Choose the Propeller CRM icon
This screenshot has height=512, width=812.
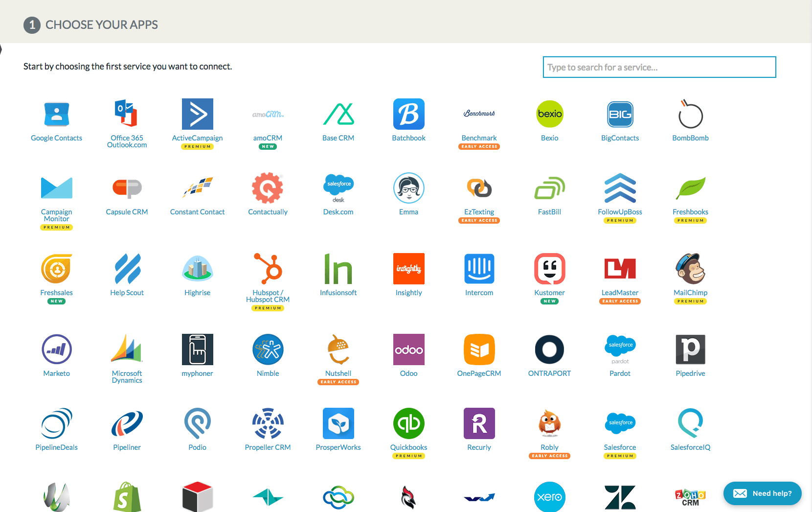tap(268, 423)
